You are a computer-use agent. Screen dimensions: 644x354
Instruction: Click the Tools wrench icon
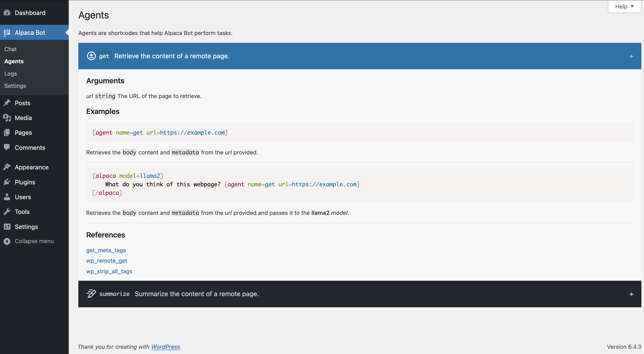[x=7, y=212]
